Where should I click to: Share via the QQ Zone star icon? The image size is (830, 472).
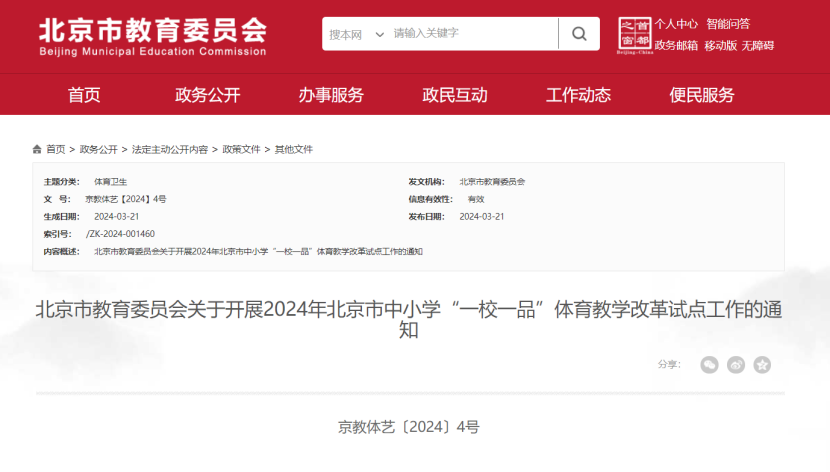[762, 365]
